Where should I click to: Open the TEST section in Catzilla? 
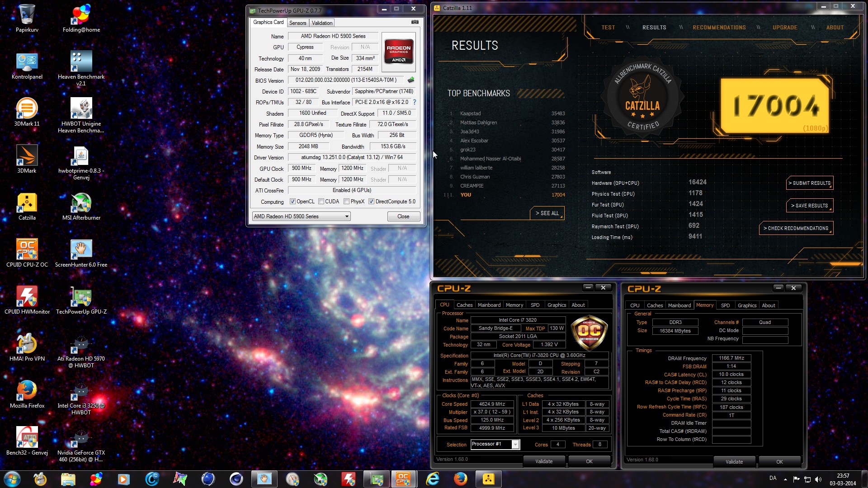608,28
